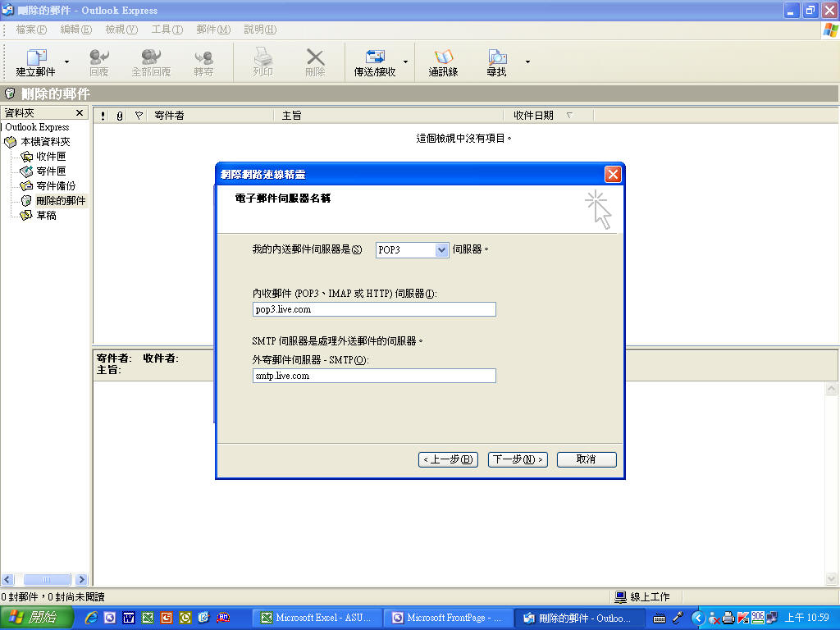The image size is (840, 630).
Task: Click the Reply (回覆) toolbar icon
Action: pos(99,62)
